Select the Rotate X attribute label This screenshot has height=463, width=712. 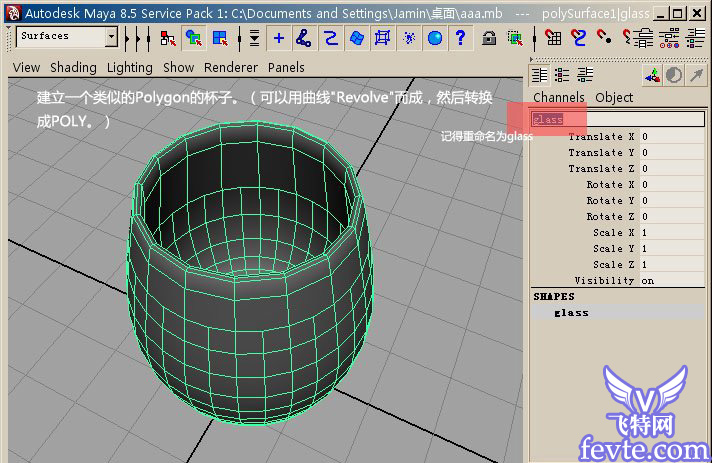(610, 184)
